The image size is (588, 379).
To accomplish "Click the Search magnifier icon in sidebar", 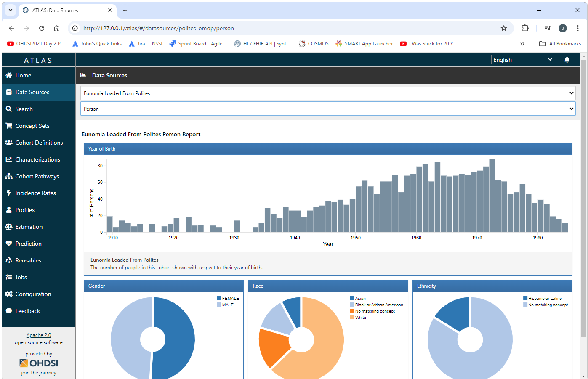I will pyautogui.click(x=9, y=109).
